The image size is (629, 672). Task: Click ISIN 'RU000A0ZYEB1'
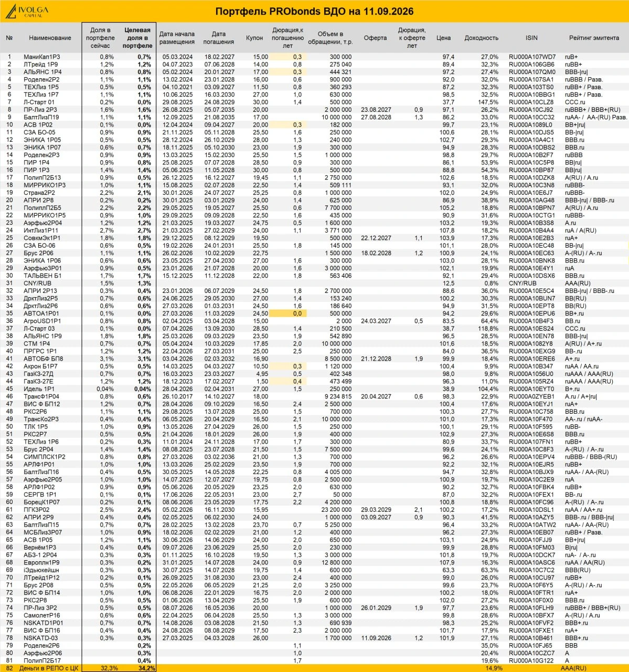531,397
